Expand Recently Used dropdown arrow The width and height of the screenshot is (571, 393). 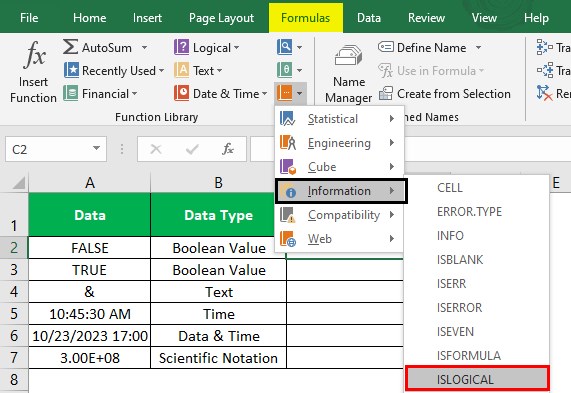click(x=161, y=71)
